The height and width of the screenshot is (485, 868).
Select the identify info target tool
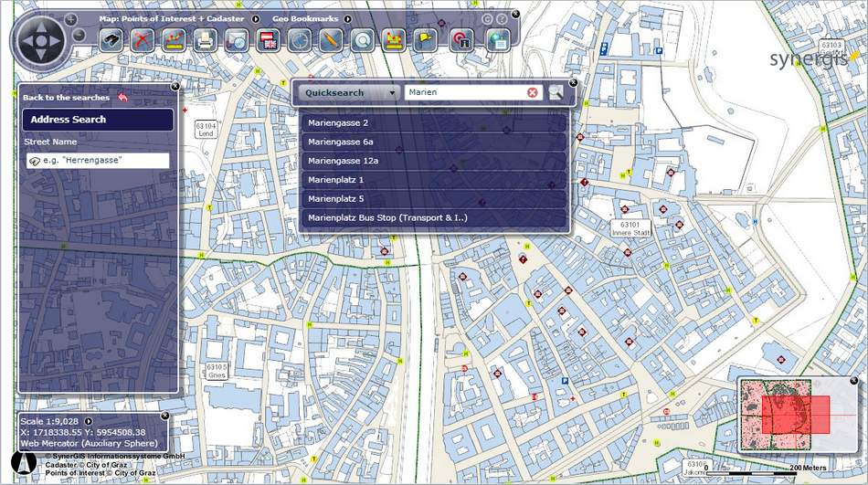point(461,41)
